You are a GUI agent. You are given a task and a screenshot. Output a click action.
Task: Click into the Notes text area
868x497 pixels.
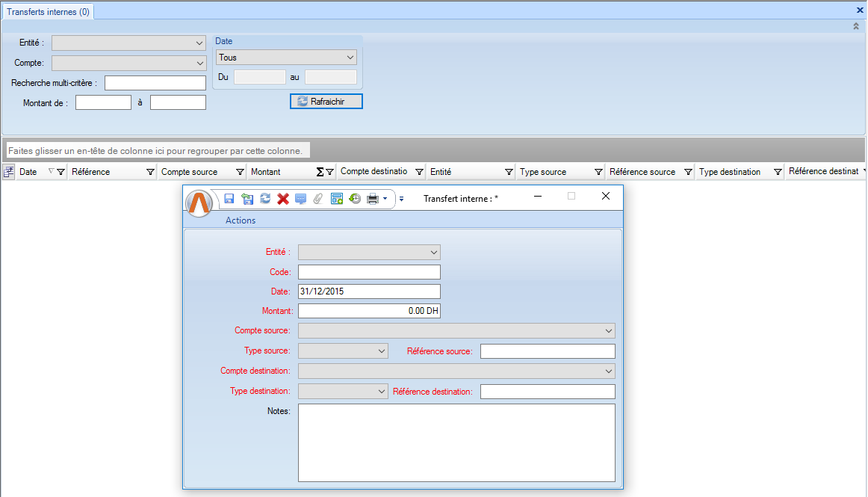(x=456, y=442)
